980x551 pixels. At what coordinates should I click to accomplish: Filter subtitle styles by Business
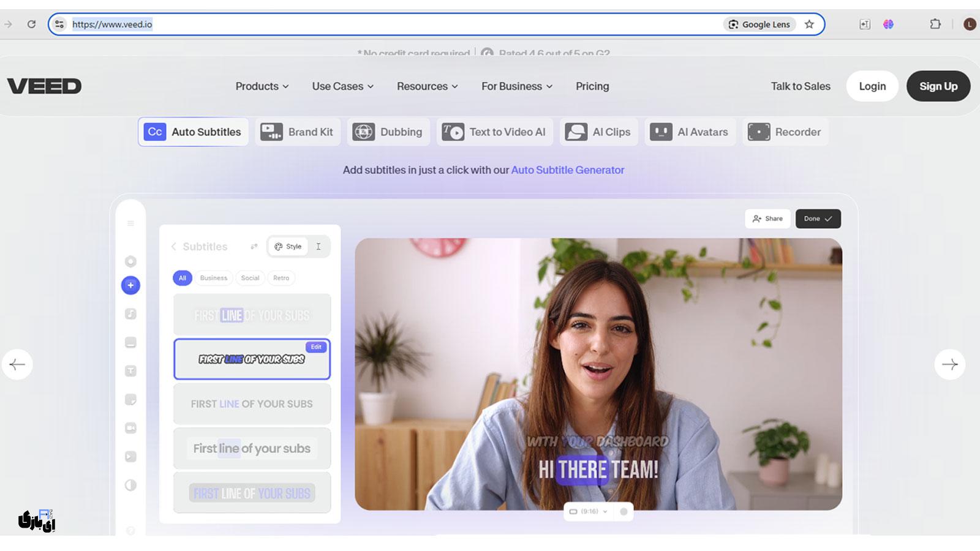tap(213, 278)
